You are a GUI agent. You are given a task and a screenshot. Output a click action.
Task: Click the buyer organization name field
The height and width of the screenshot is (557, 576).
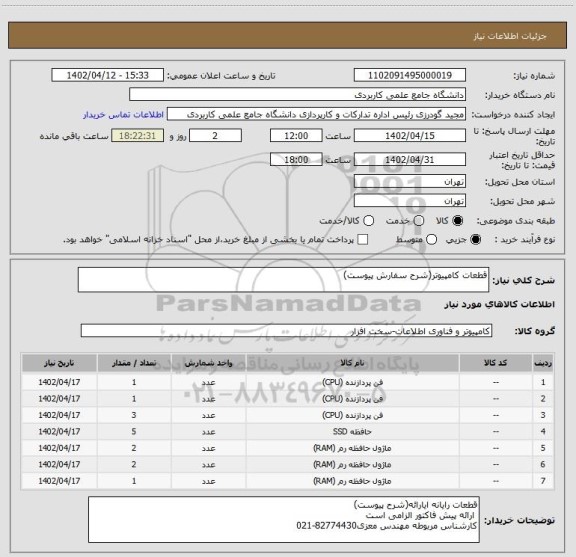pos(298,95)
